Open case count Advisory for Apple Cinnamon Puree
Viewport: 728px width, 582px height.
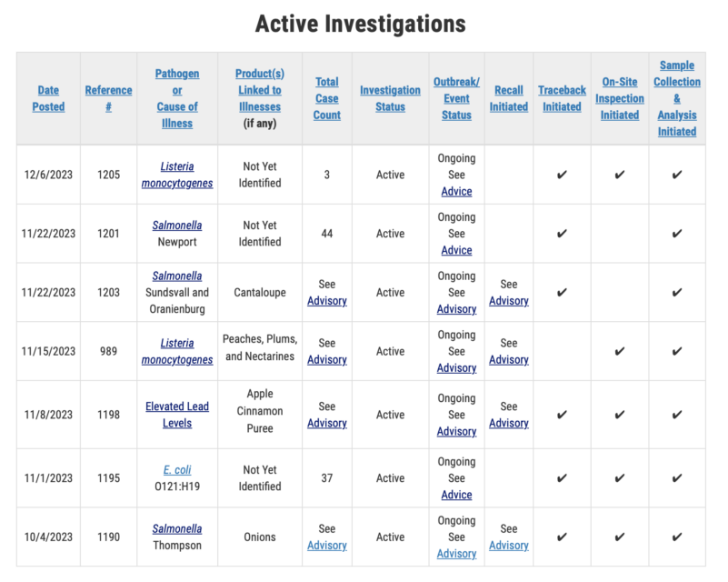pos(327,423)
